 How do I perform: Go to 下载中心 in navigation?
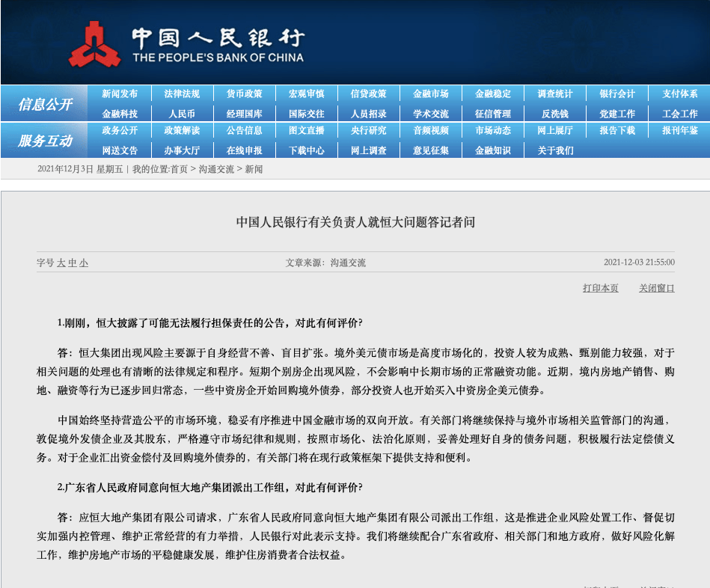(307, 150)
